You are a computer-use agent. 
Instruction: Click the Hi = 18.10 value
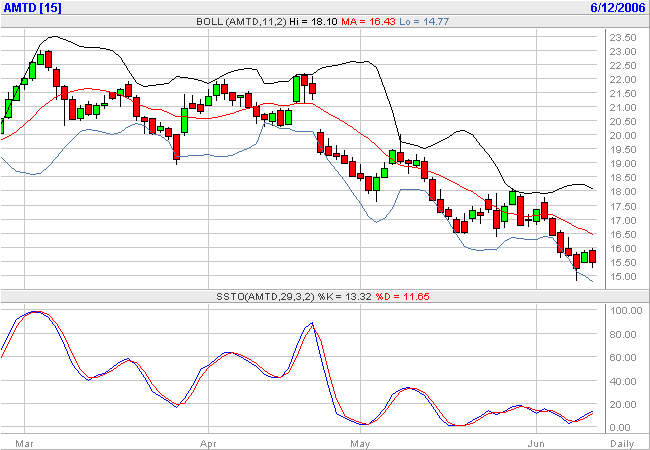pos(313,22)
